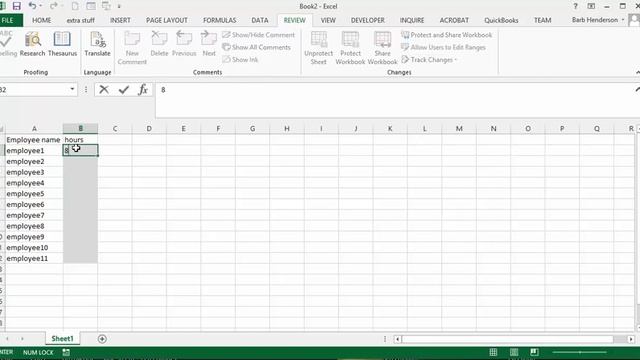Click in the formula bar input
640x360 pixels.
tap(394, 100)
